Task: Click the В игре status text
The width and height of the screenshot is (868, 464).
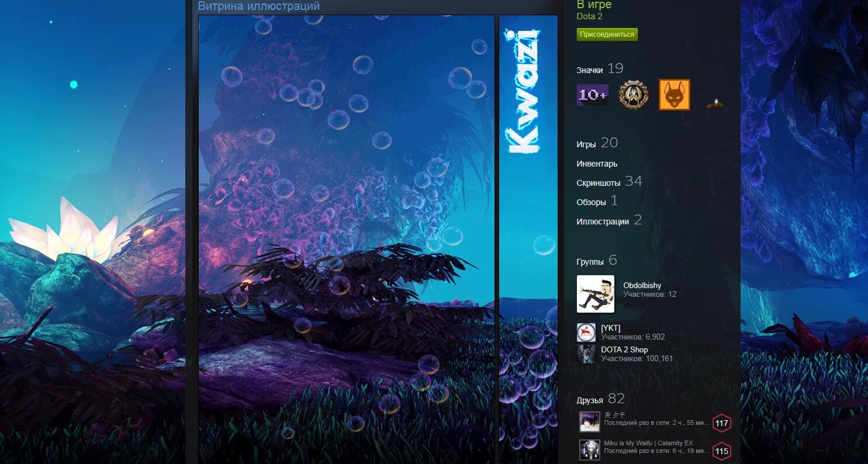Action: [594, 5]
